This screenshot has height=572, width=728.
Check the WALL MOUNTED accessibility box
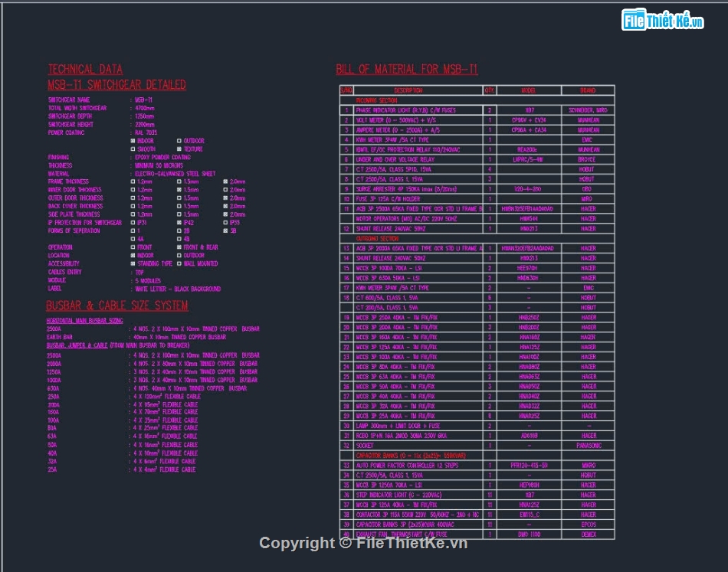pos(179,263)
